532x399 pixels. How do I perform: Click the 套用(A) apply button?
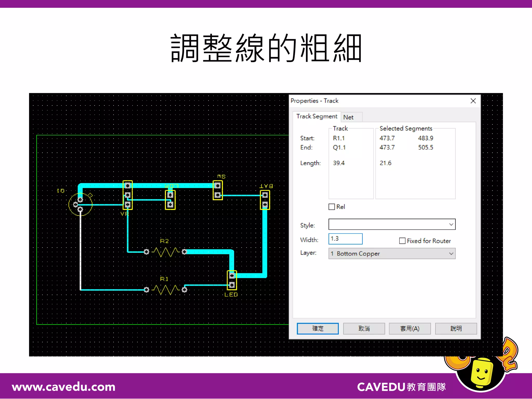(410, 329)
